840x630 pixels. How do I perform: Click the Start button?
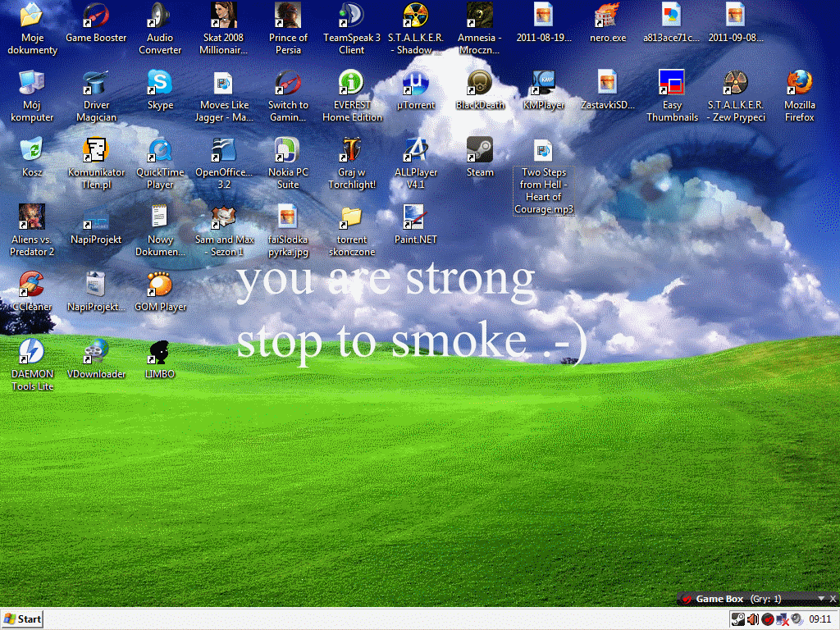pyautogui.click(x=22, y=619)
